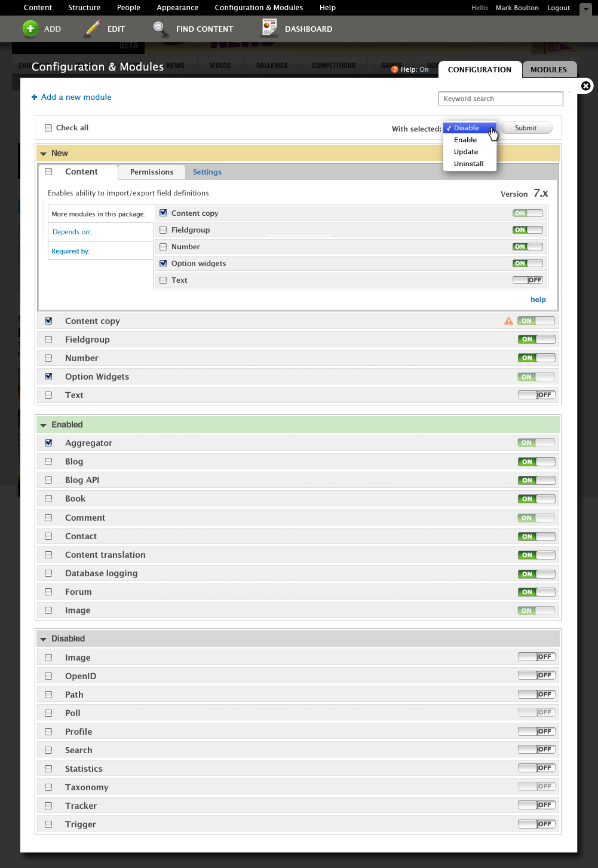Open the People menu
This screenshot has width=598, height=868.
[x=128, y=8]
